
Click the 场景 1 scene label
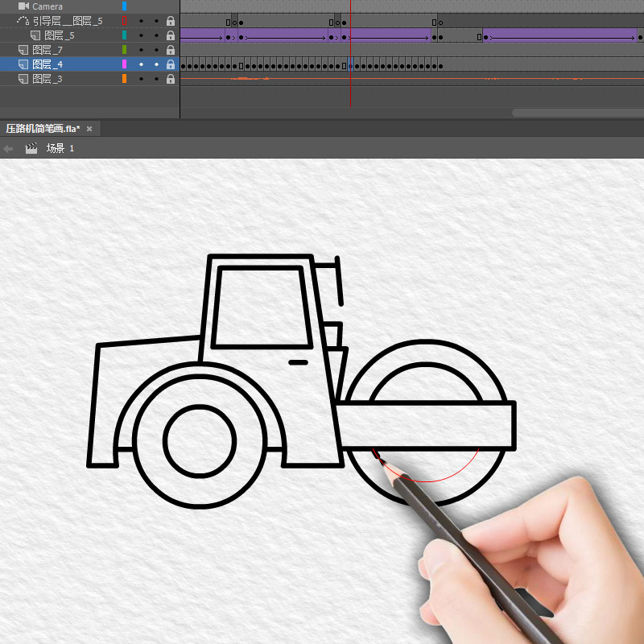point(60,148)
